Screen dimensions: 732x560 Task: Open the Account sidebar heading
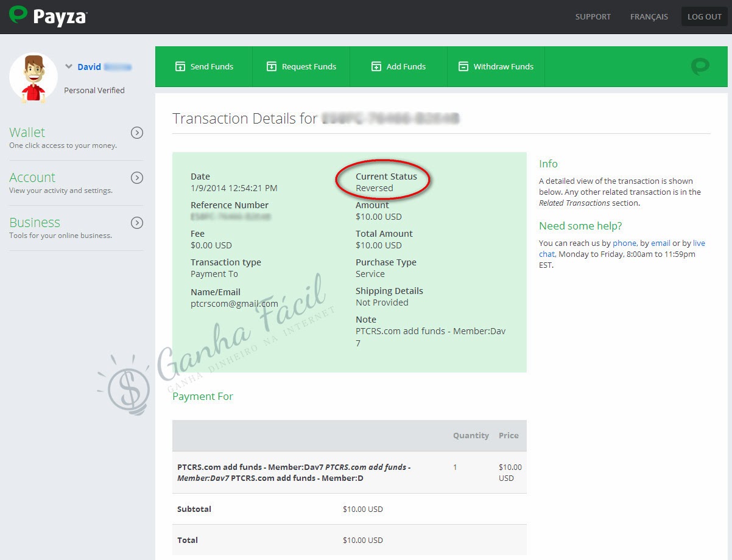32,177
